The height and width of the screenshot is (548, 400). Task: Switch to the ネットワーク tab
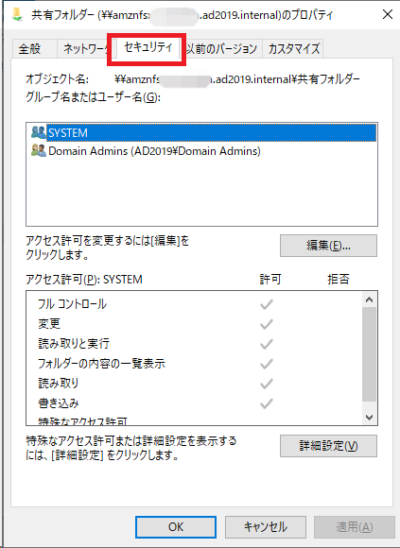pos(86,48)
